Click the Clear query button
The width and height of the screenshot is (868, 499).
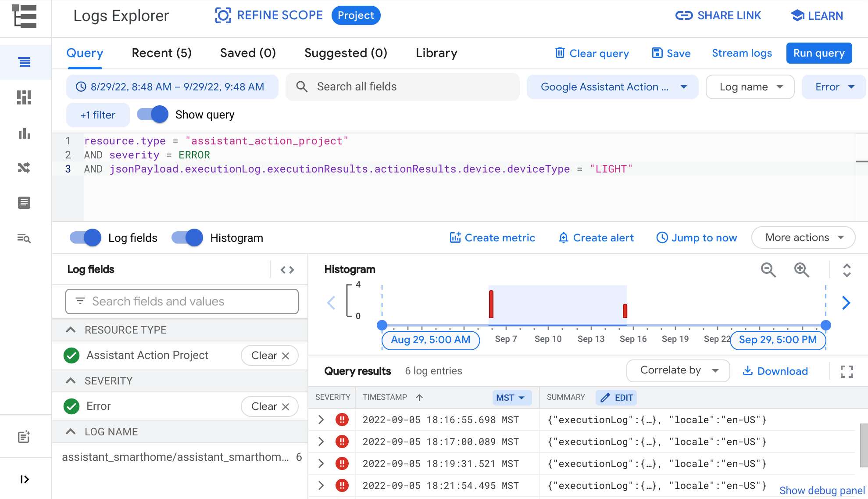click(x=591, y=54)
